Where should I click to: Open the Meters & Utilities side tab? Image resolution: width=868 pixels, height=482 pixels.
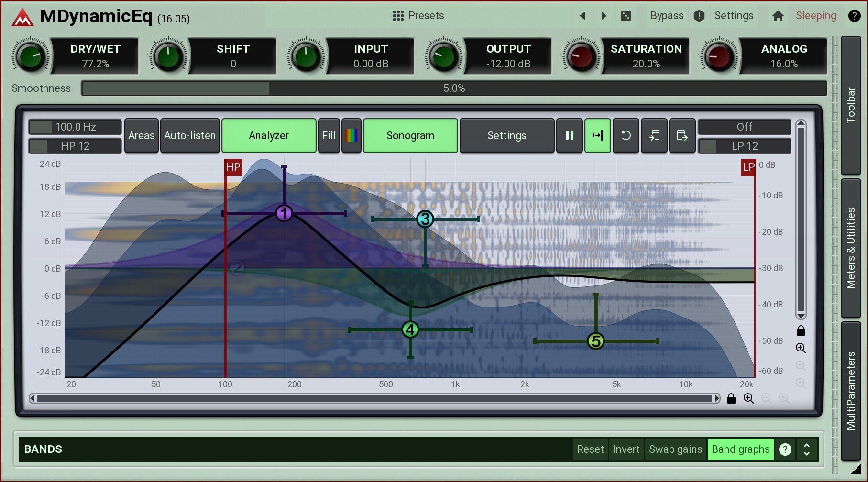click(x=851, y=248)
